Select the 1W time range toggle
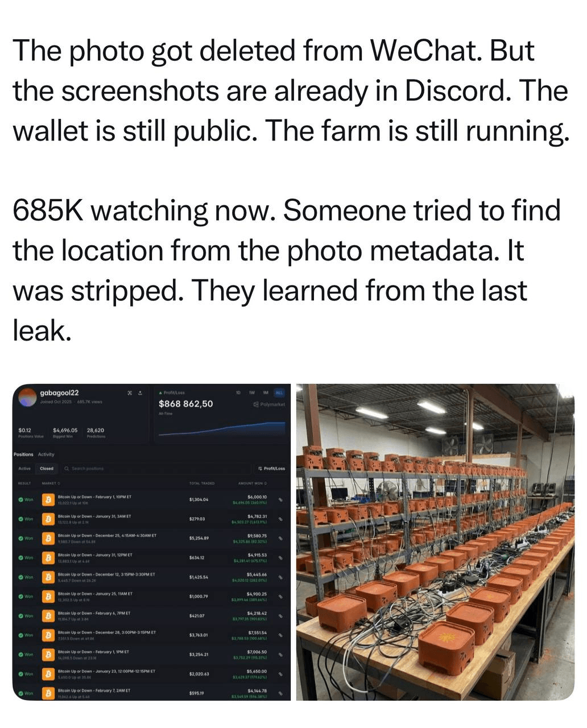The width and height of the screenshot is (587, 728). [x=251, y=393]
